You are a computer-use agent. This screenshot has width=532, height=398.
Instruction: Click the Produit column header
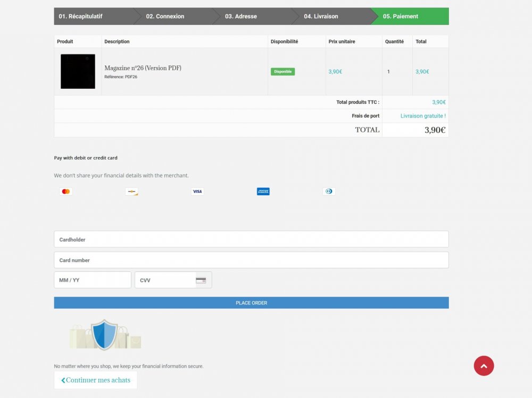coord(65,42)
